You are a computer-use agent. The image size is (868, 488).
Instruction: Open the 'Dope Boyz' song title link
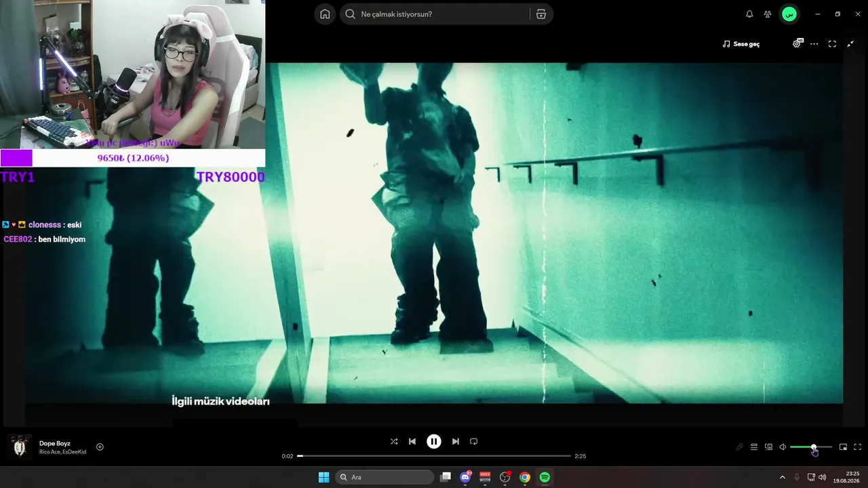point(55,443)
